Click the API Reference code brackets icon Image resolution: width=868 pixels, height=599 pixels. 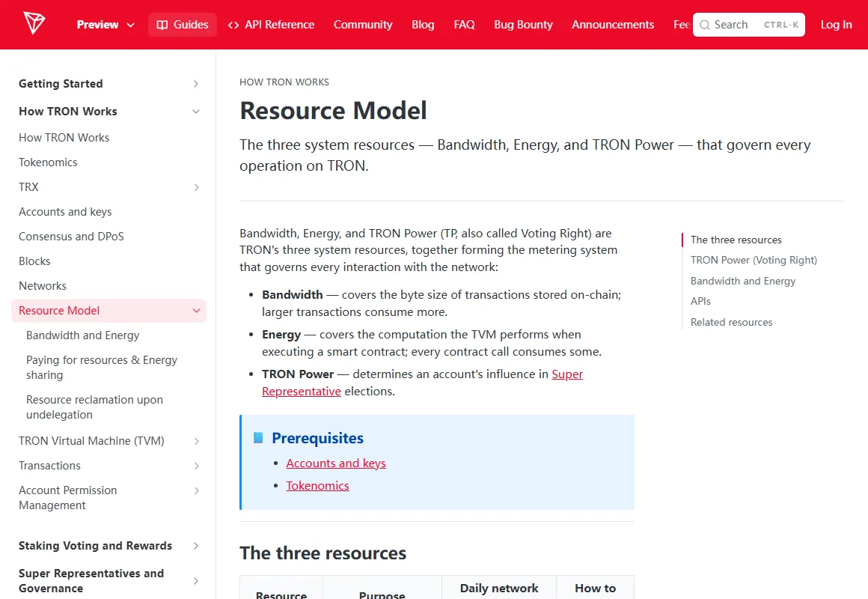(x=233, y=25)
